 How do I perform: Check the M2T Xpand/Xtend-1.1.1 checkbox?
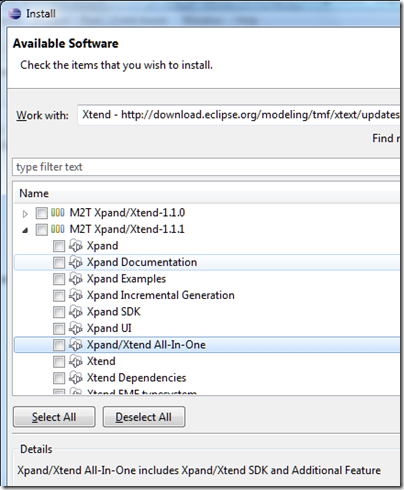[x=42, y=230]
